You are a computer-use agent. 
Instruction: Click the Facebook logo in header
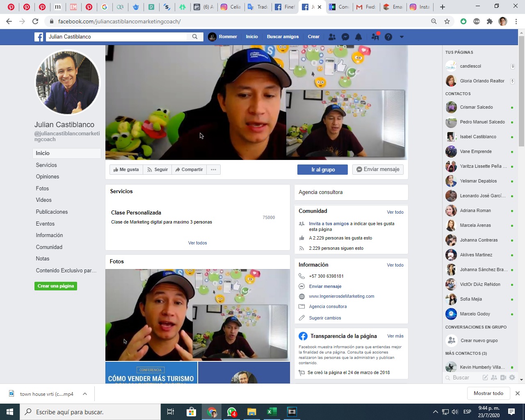(39, 37)
